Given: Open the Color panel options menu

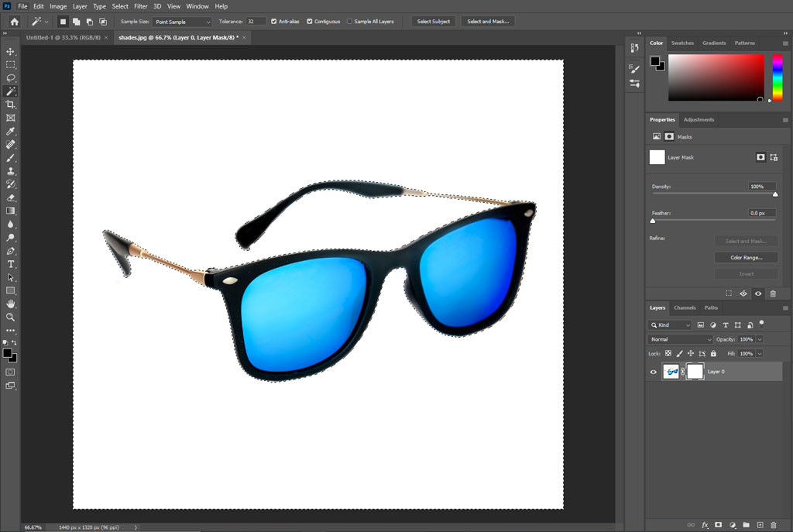Looking at the screenshot, I should click(785, 43).
